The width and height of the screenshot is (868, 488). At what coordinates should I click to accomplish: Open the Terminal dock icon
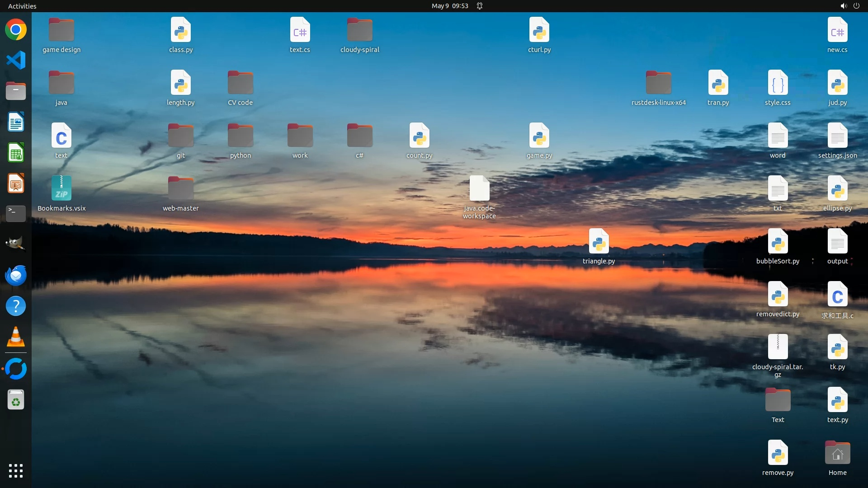pos(16,213)
